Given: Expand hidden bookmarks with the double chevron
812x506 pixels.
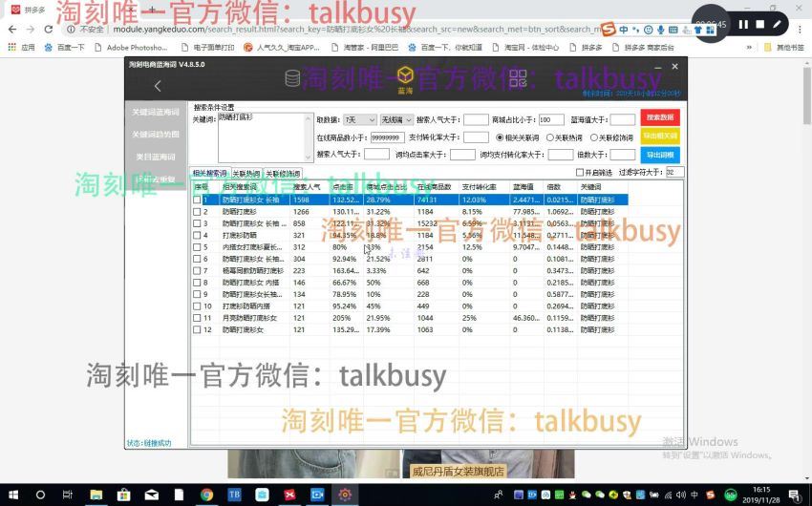Looking at the screenshot, I should pyautogui.click(x=749, y=48).
